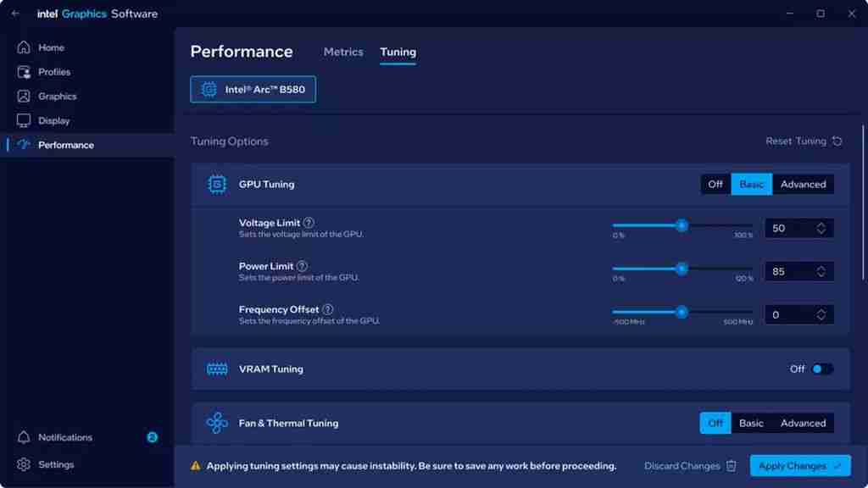Open the Display sidebar section
Image resolution: width=868 pixels, height=488 pixels.
click(53, 120)
